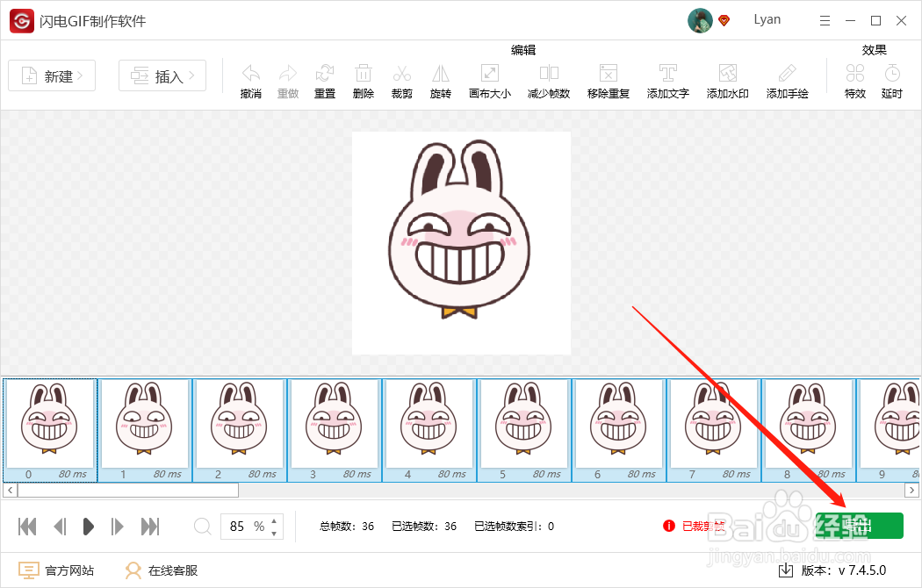Select frame 4 thumbnail
Image resolution: width=922 pixels, height=588 pixels.
(429, 430)
